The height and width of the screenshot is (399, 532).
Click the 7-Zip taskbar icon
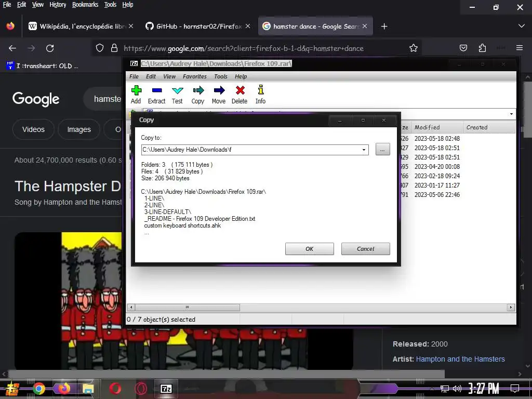click(166, 389)
